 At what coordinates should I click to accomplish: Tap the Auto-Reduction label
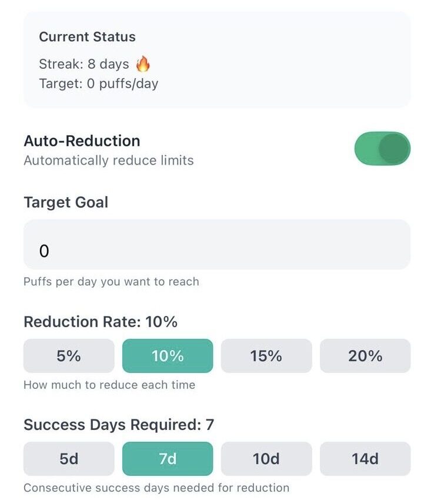[x=82, y=141]
